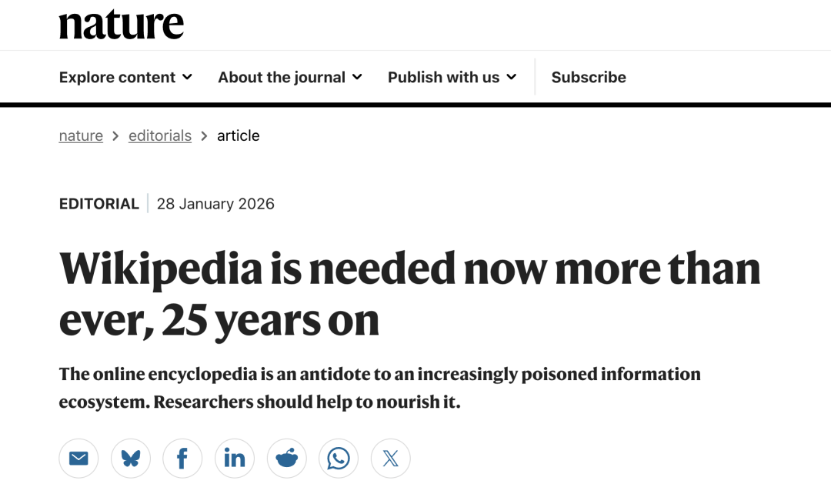The height and width of the screenshot is (504, 831).
Task: Share the article via the Bluesky icon
Action: point(130,458)
